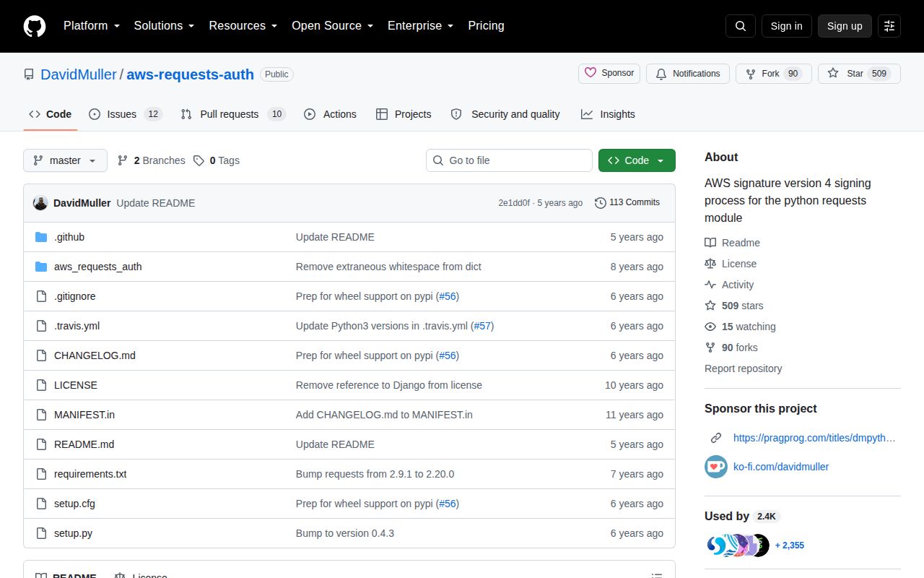Switch to the Issues tab
The image size is (924, 578).
coord(126,114)
